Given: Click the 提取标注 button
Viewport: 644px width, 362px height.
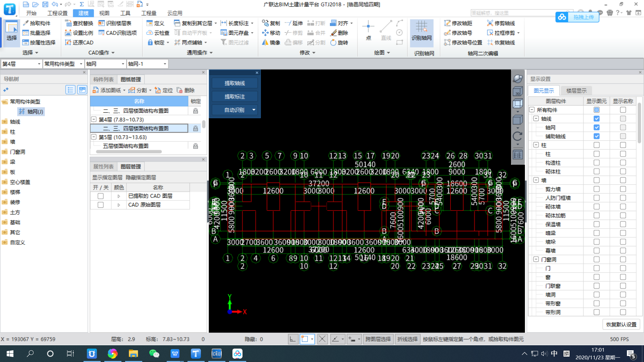Looking at the screenshot, I should (234, 97).
